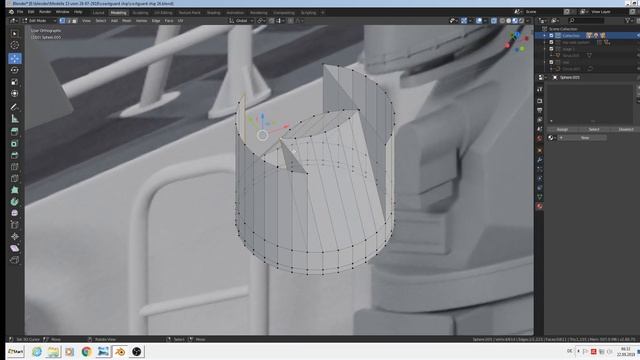Open the Object Data mesh properties tab
640x360 pixels.
pyautogui.click(x=540, y=197)
